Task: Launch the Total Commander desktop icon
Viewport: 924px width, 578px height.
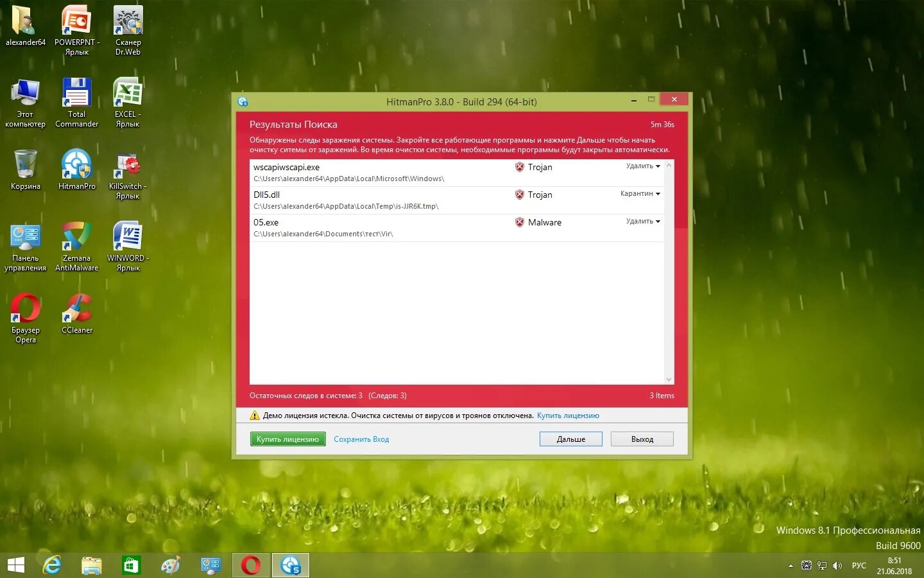Action: coord(76,92)
